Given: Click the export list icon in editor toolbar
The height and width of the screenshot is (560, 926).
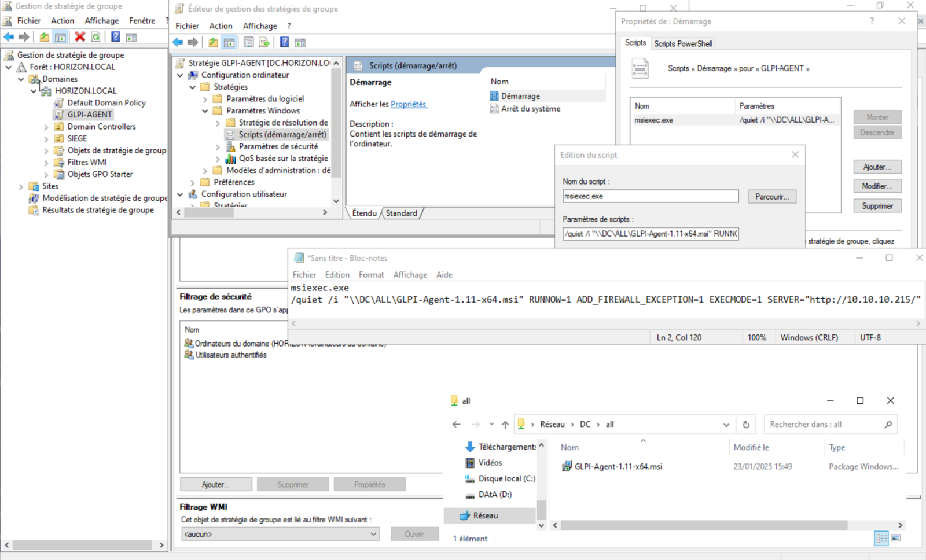Looking at the screenshot, I should (264, 42).
